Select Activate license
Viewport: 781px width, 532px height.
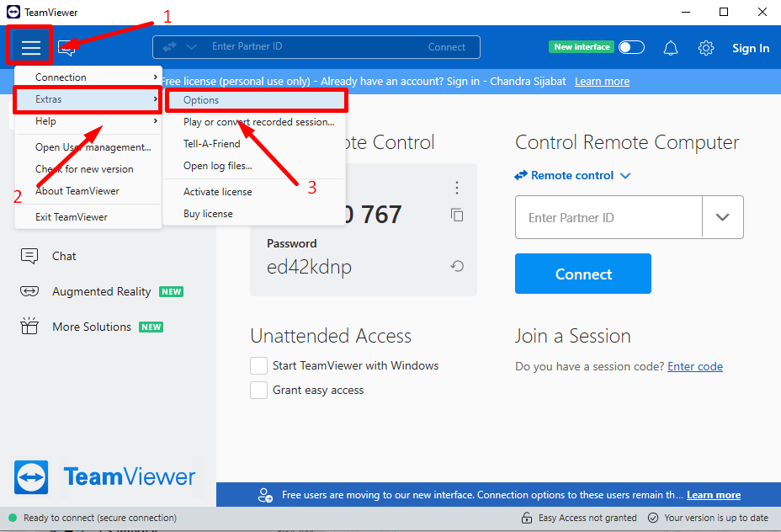218,192
